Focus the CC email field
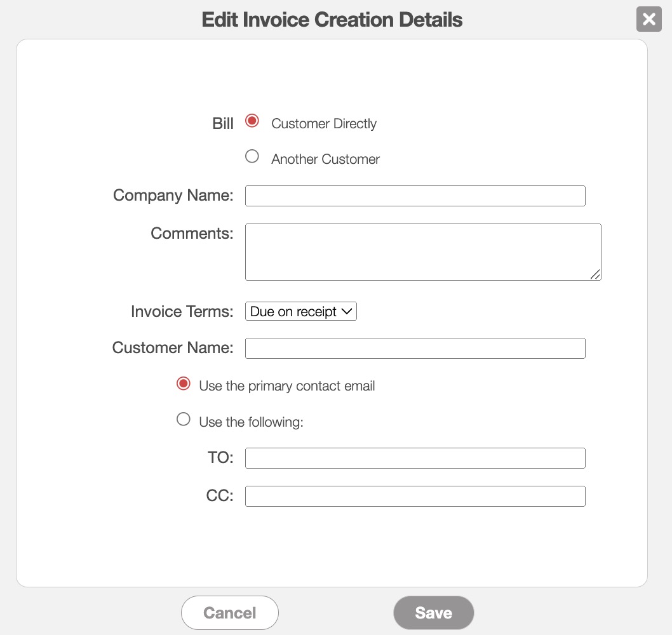Screen dimensions: 672x635 pos(415,497)
